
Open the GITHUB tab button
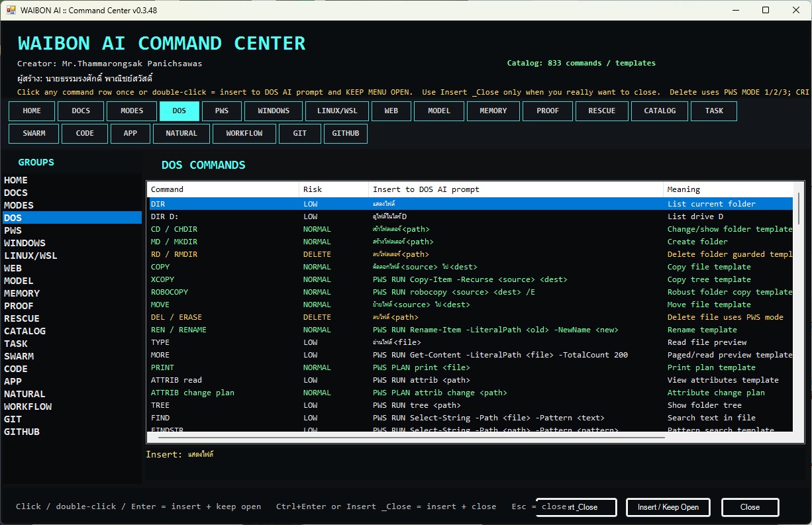(346, 134)
